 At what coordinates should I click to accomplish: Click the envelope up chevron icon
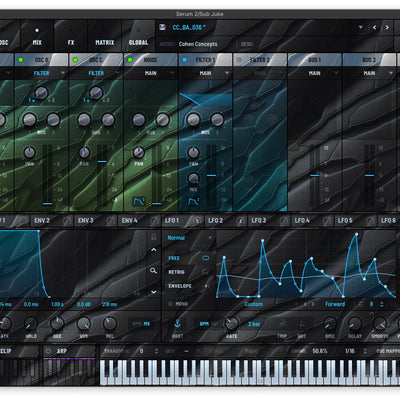[154, 250]
